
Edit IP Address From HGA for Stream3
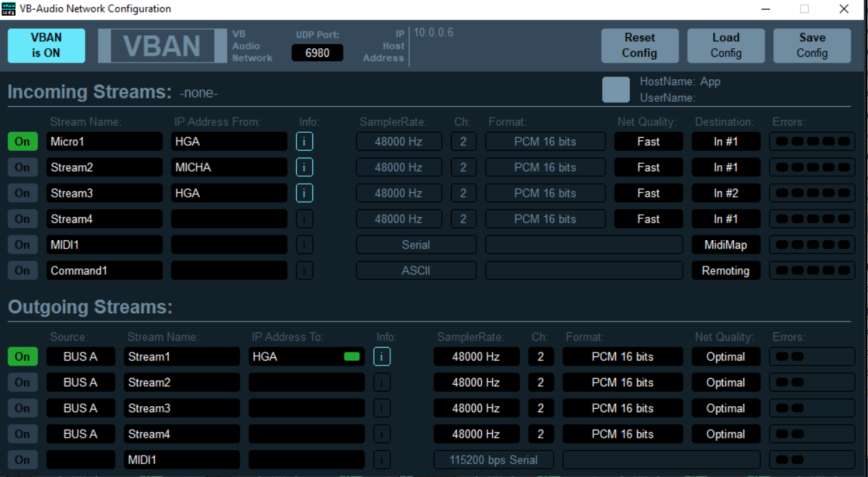click(x=229, y=193)
